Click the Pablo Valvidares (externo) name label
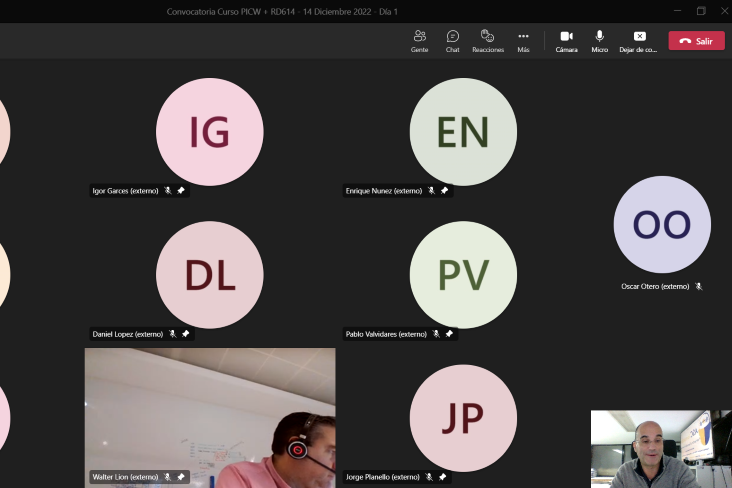The width and height of the screenshot is (732, 488). click(386, 334)
